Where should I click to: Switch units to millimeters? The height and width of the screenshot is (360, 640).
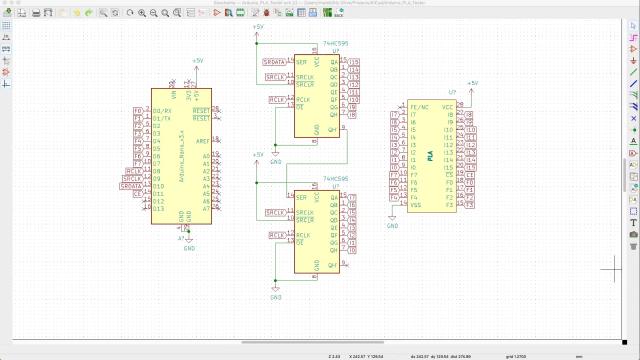(6, 49)
